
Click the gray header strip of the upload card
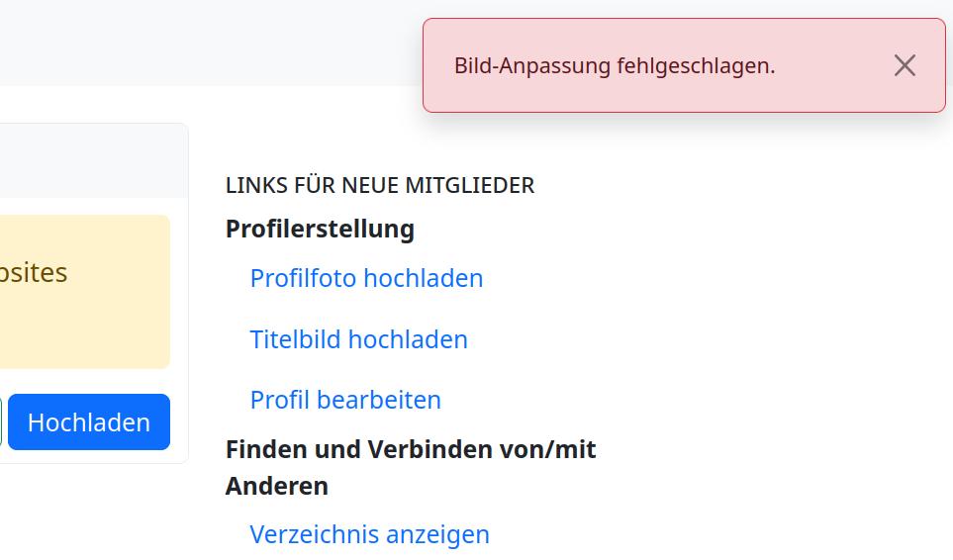[x=89, y=160]
